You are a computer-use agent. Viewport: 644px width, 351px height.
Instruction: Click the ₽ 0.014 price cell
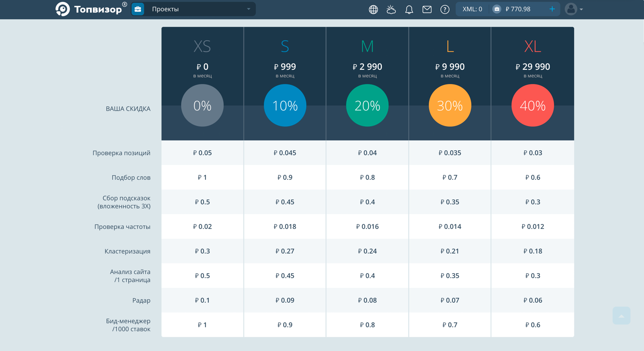coord(450,227)
